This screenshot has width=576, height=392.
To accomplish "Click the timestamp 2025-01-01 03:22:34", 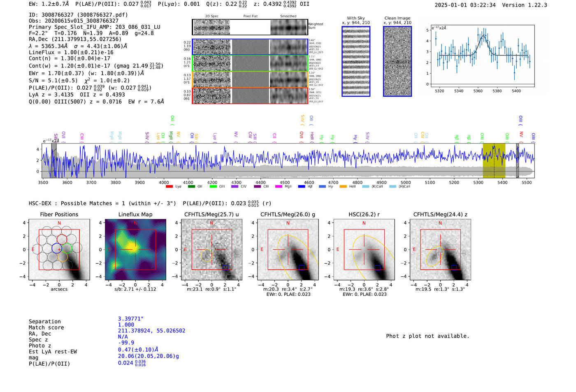I will point(465,5).
